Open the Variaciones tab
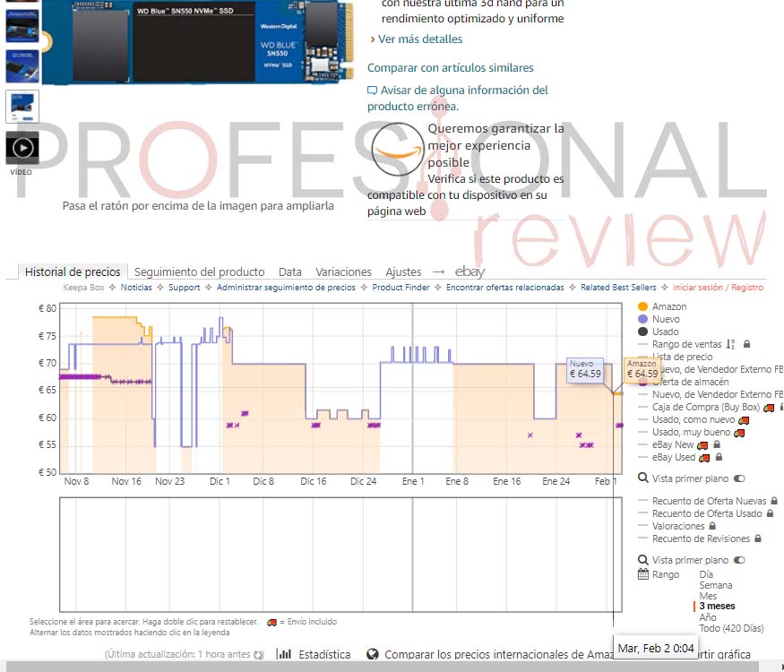Image resolution: width=784 pixels, height=672 pixels. coord(343,272)
